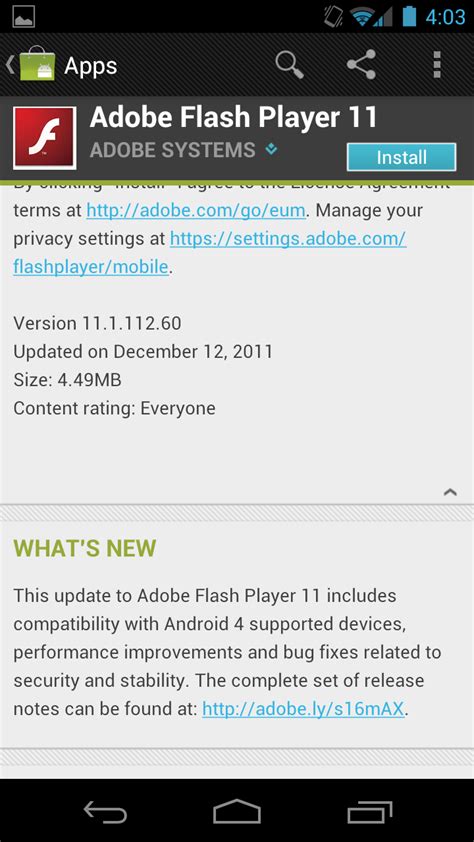Tap the ADOBE SYSTEMS developer name
This screenshot has width=474, height=842.
click(172, 150)
